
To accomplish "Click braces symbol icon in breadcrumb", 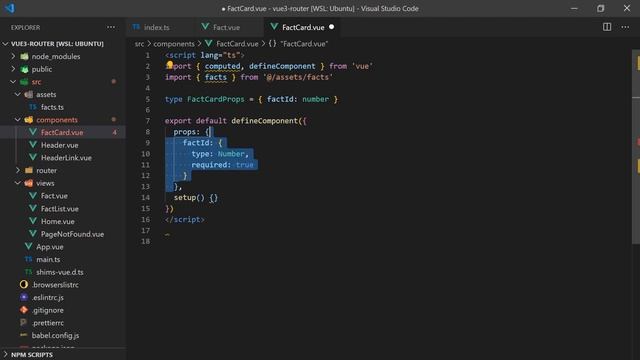I will point(272,43).
